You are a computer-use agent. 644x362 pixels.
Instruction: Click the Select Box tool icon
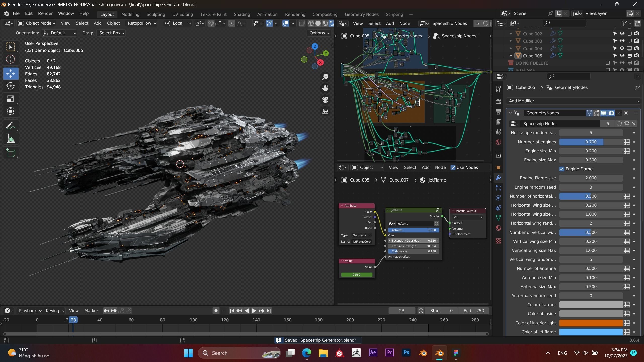pos(11,47)
